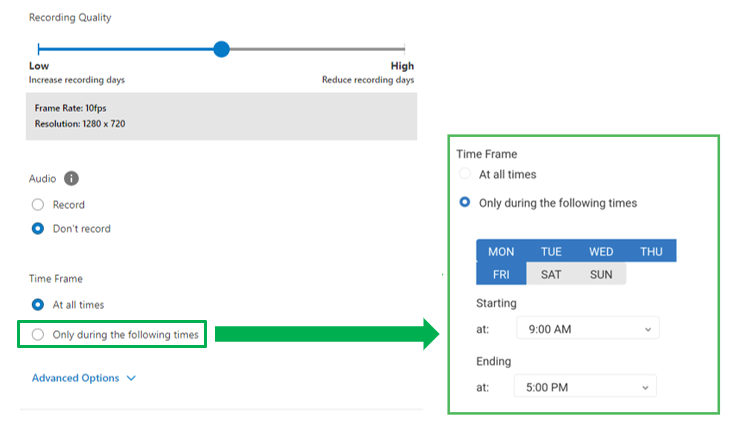Screen dimensions: 729x425
Task: Toggle the FRI day button
Action: pyautogui.click(x=501, y=274)
